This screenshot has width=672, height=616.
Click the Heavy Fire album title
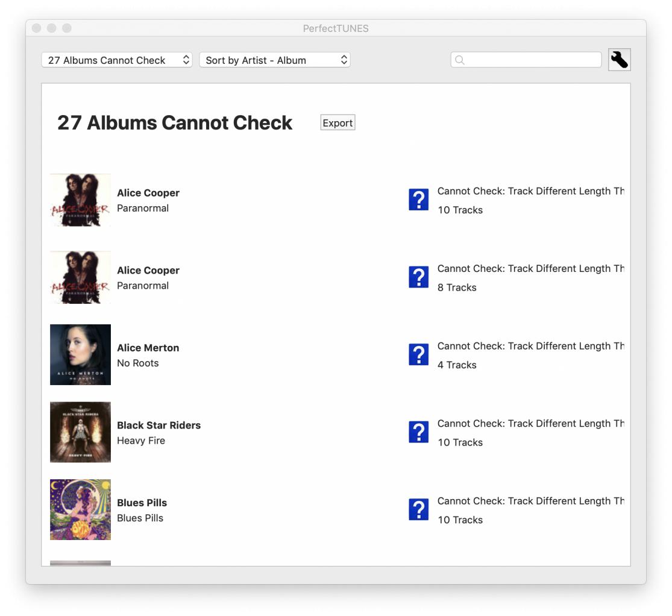(x=141, y=441)
